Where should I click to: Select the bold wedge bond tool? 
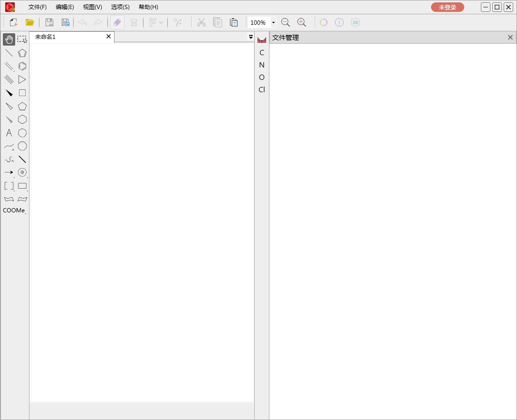(9, 93)
